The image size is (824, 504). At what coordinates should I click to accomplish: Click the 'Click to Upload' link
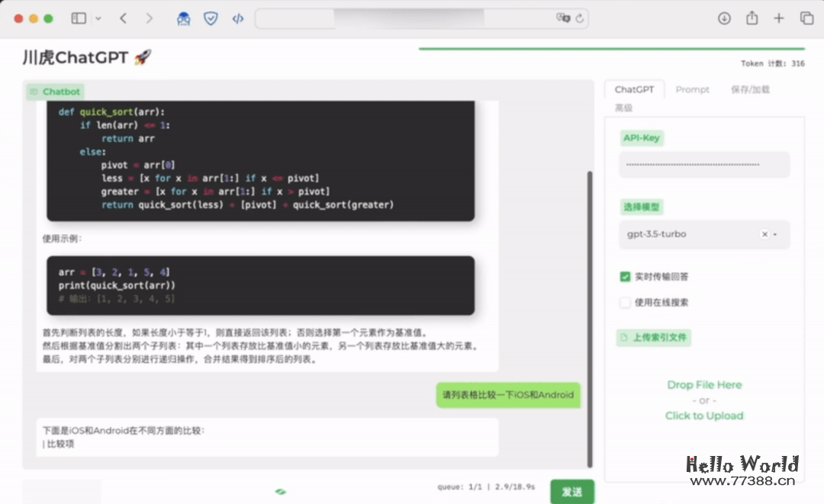703,415
